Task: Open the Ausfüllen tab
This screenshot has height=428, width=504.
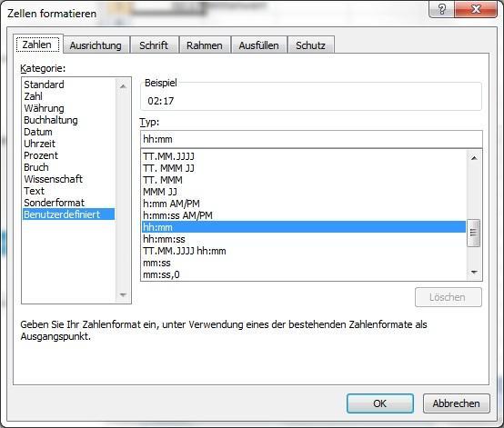Action: click(258, 45)
